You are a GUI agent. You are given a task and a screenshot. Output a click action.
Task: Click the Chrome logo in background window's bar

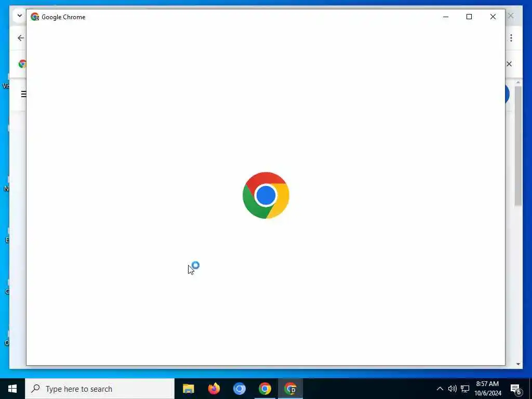coord(22,64)
